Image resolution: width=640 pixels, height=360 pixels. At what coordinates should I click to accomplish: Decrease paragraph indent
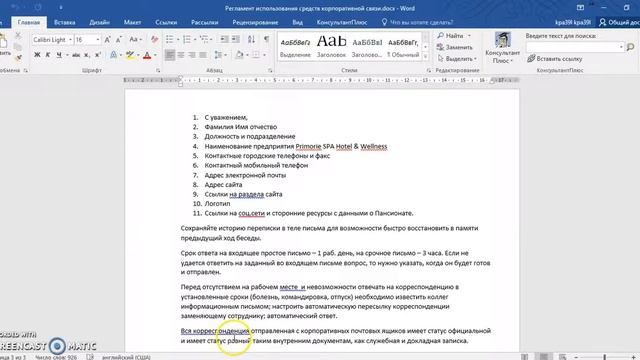[x=224, y=39]
